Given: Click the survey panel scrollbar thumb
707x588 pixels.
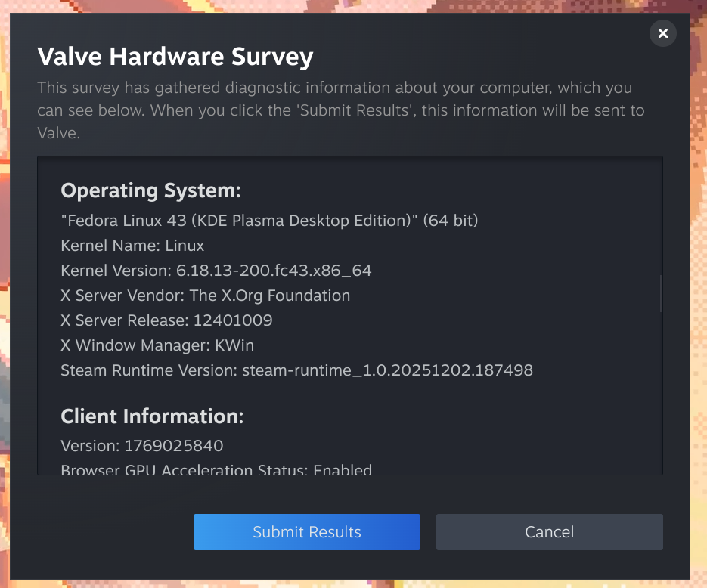Looking at the screenshot, I should click(x=661, y=293).
